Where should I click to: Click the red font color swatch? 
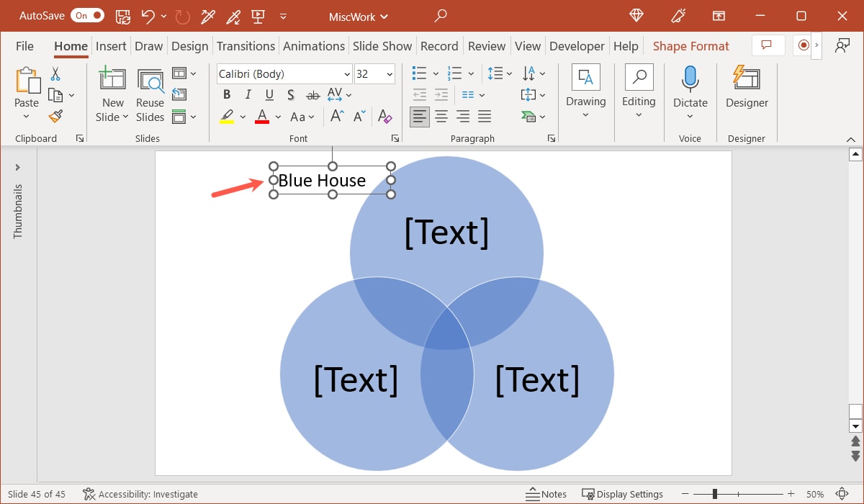[x=263, y=117]
